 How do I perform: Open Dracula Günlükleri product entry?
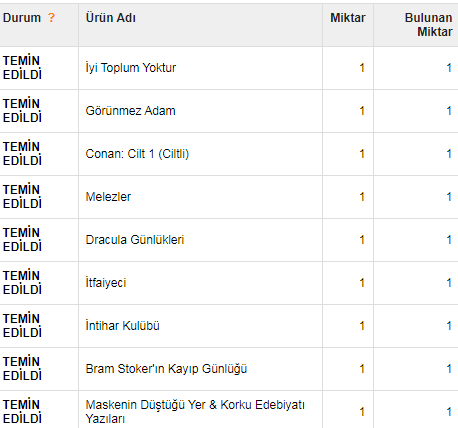pyautogui.click(x=135, y=240)
